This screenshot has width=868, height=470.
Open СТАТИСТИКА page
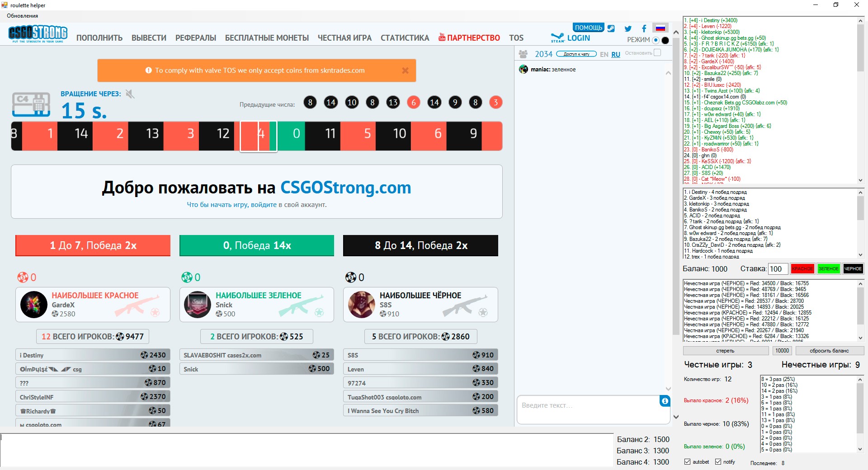405,38
